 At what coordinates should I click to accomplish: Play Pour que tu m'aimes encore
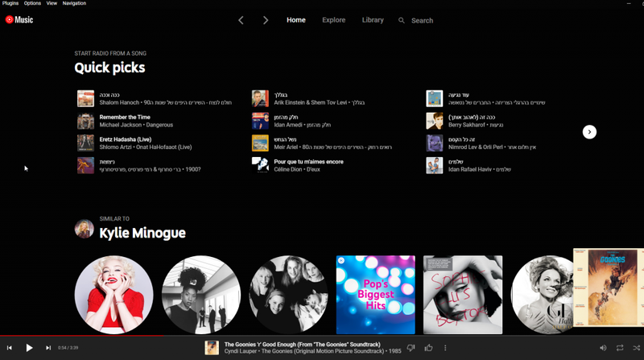click(x=308, y=162)
